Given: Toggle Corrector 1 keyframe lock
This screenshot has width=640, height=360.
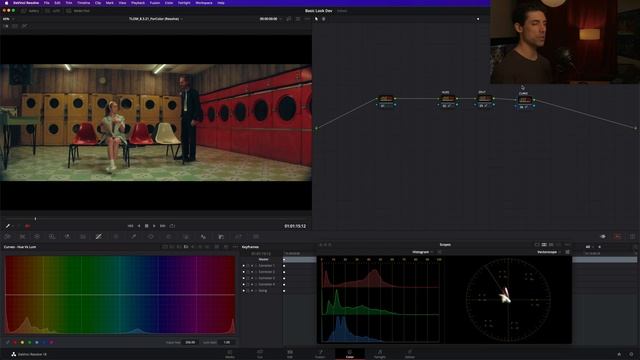Looking at the screenshot, I should click(248, 266).
